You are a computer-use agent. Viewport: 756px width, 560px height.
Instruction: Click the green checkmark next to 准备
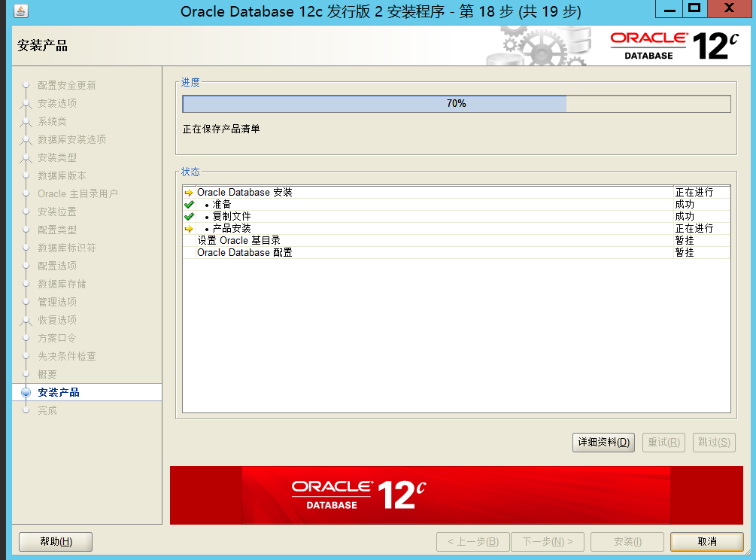187,204
